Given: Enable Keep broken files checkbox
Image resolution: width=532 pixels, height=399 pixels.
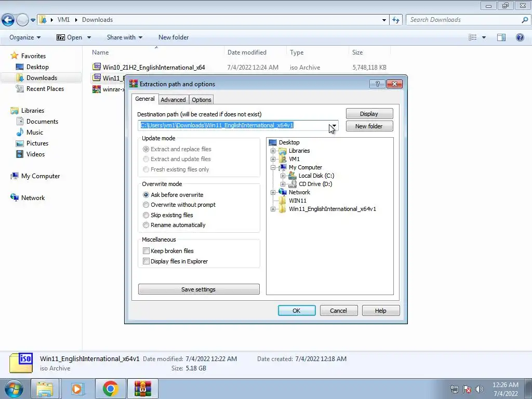Looking at the screenshot, I should click(x=146, y=251).
